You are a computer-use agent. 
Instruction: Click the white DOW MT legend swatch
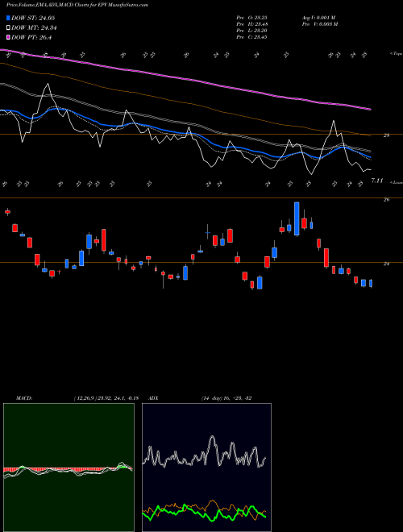(9, 28)
